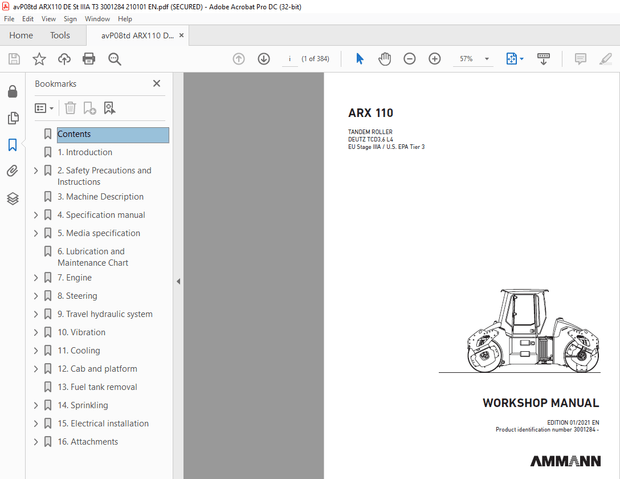This screenshot has height=479, width=620.
Task: Expand 11. Cooling bookmark
Action: (36, 350)
